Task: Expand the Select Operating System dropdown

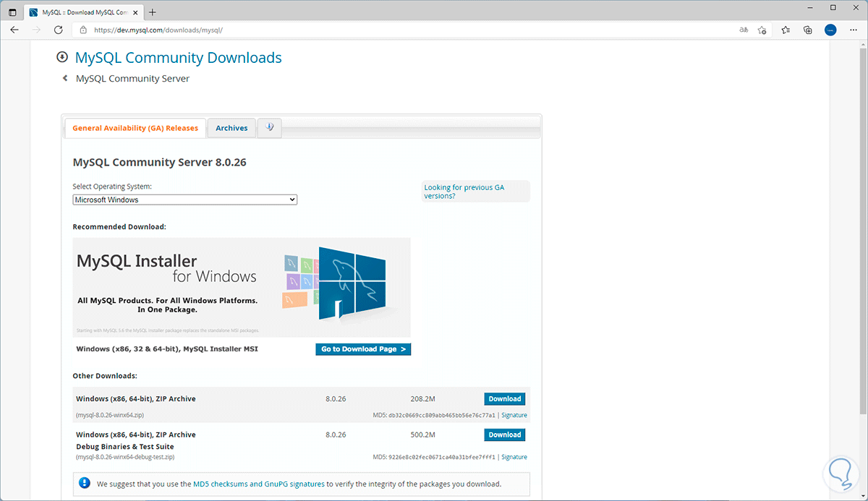Action: point(185,200)
